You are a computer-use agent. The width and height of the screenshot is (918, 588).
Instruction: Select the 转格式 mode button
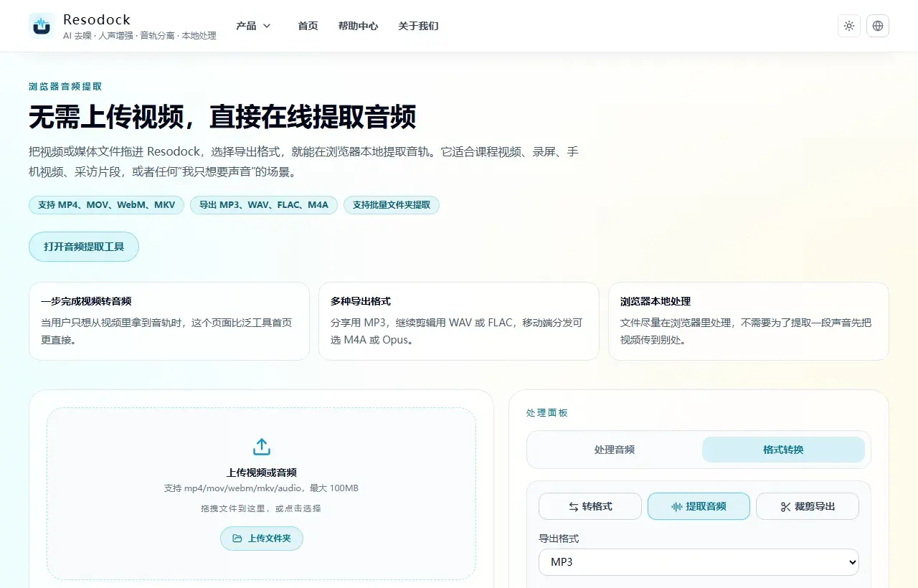590,506
